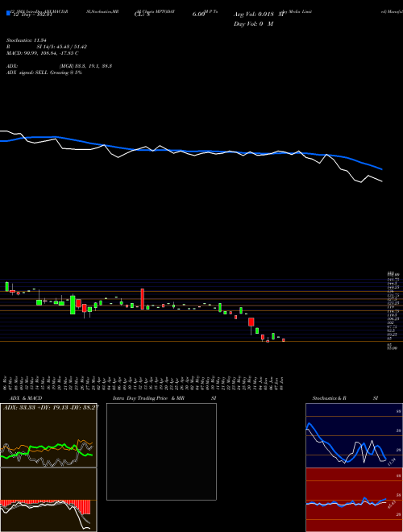Open the empty intraday trading price chart box

[161, 451]
